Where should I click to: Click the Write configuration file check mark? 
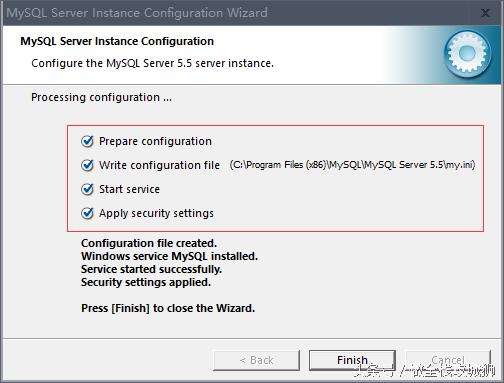[87, 165]
